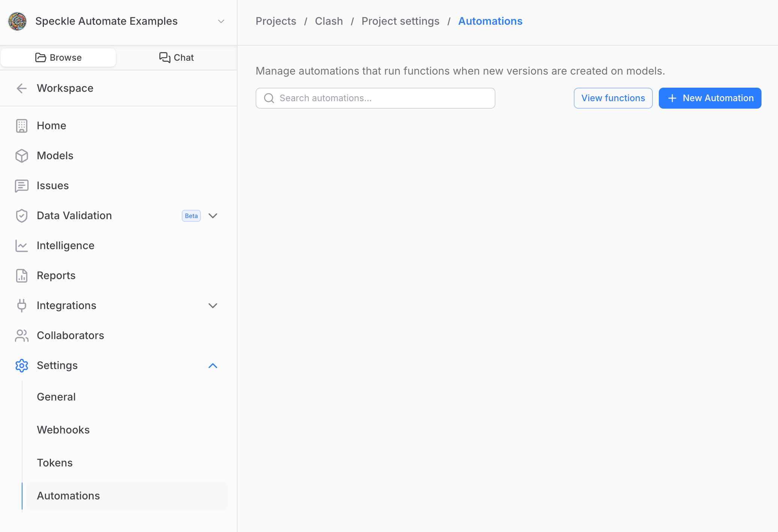Click the Models cube icon
Viewport: 778px width, 532px height.
22,156
